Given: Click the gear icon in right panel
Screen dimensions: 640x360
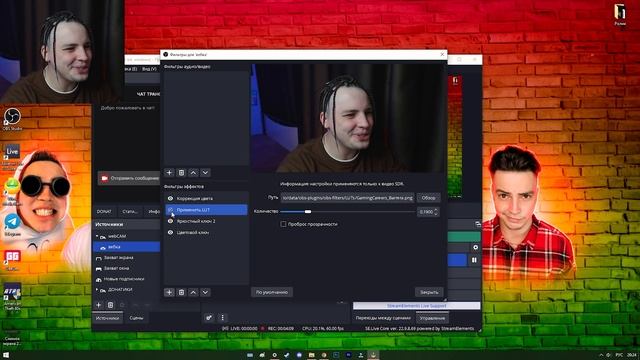Looking at the screenshot, I should [x=475, y=247].
